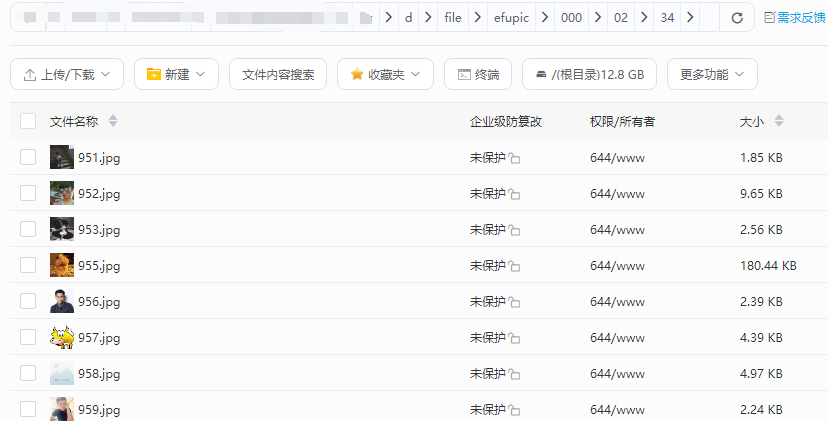Open the 终端 terminal

(x=478, y=74)
